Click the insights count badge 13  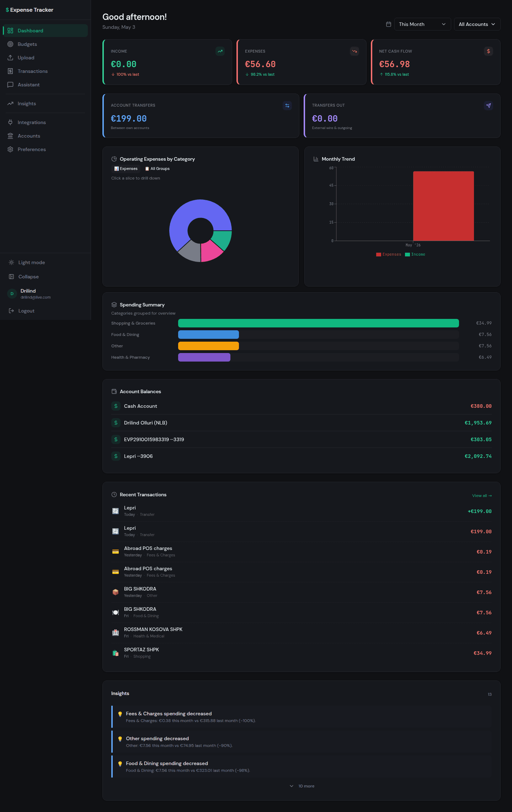coord(490,694)
